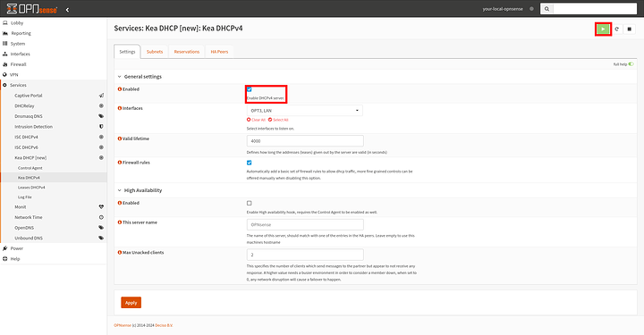Stop the Kea DHCPv4 service
The width and height of the screenshot is (644, 335).
(x=629, y=29)
